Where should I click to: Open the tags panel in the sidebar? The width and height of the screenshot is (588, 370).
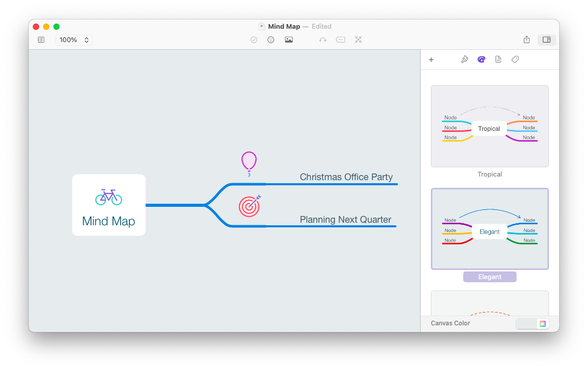(x=515, y=59)
